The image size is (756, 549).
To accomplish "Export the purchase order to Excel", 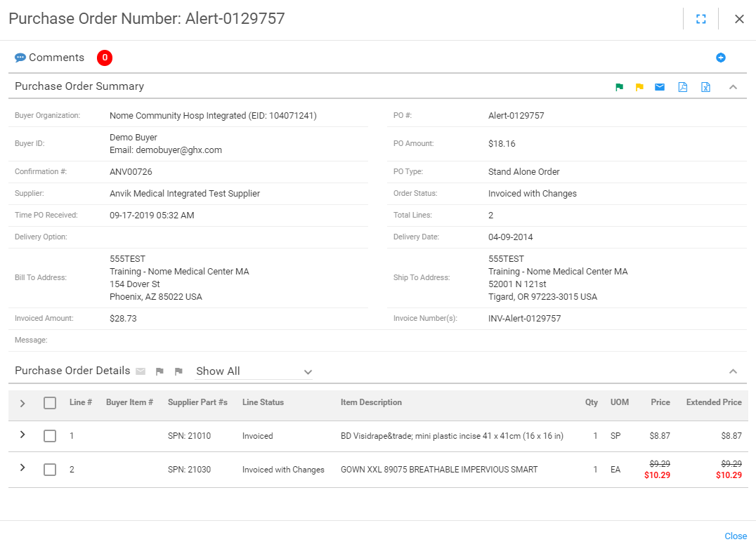I will click(705, 87).
